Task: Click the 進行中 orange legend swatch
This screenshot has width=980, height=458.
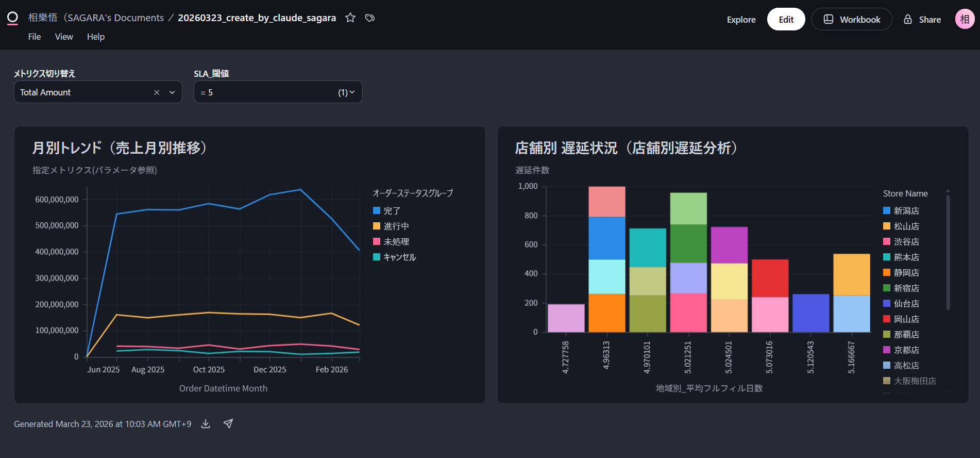Action: 377,226
